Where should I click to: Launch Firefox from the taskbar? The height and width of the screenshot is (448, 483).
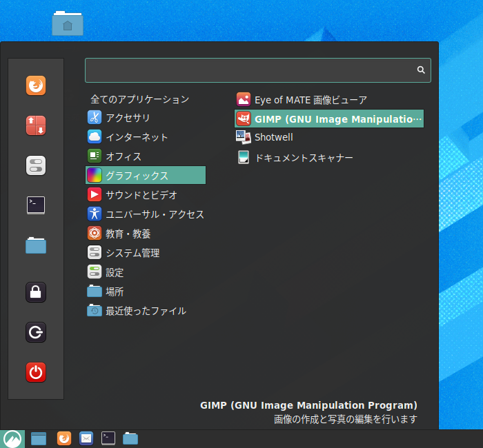pyautogui.click(x=64, y=439)
